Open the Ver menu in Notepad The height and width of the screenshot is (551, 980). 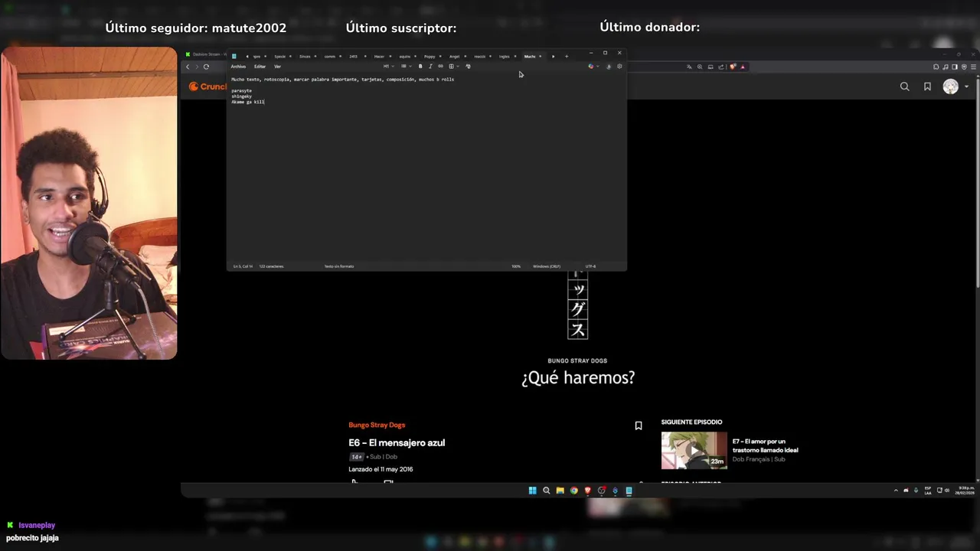click(277, 67)
